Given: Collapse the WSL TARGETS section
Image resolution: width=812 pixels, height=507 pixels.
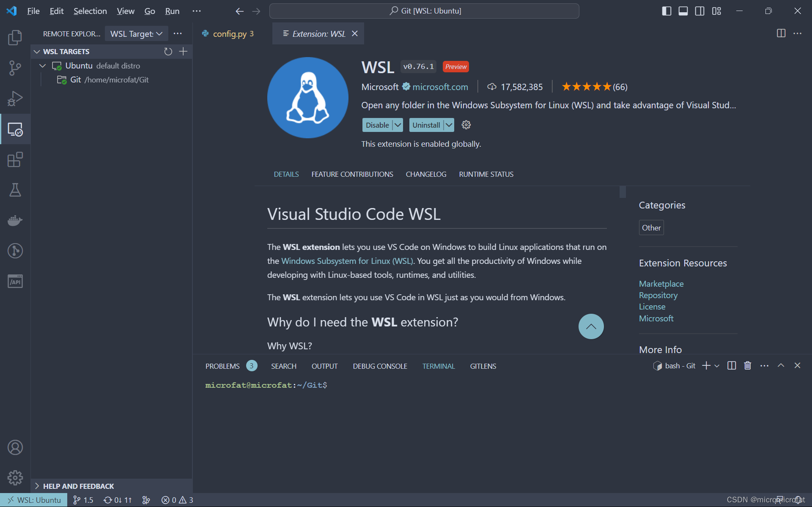Looking at the screenshot, I should pos(37,52).
